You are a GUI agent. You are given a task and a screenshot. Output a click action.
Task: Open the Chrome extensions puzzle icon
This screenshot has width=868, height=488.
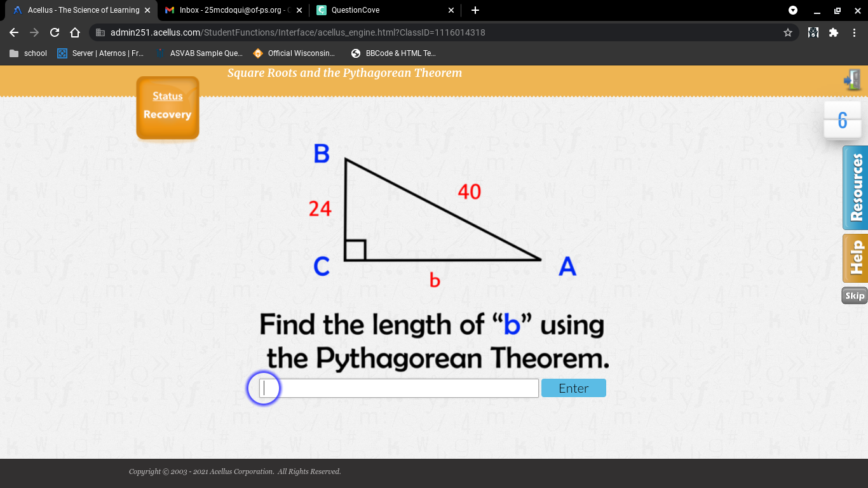coord(834,32)
